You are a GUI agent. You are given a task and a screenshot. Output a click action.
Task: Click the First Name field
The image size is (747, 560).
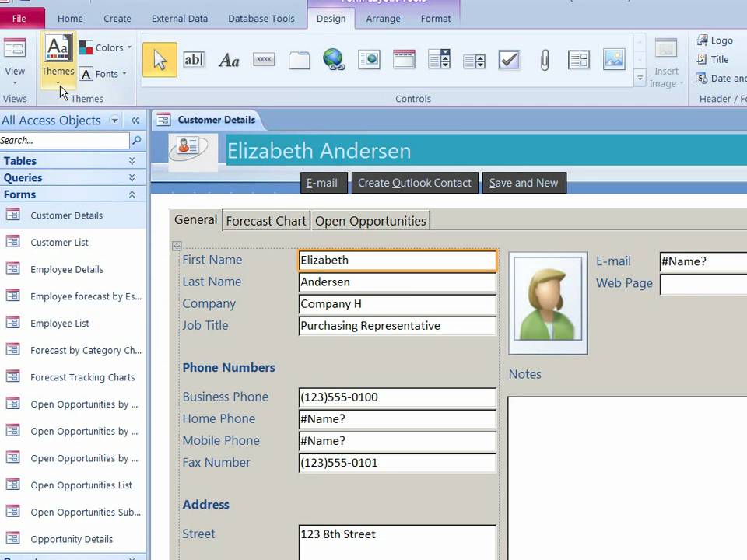click(x=398, y=261)
